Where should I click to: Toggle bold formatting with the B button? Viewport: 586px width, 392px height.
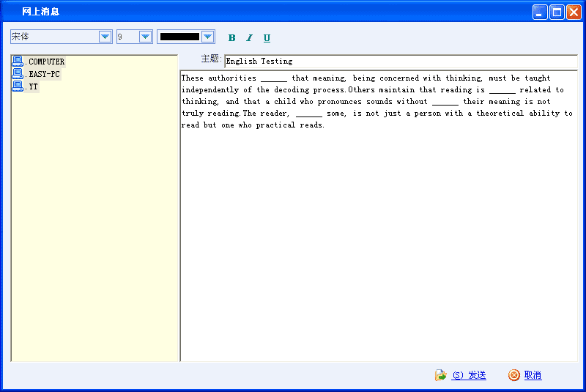click(232, 38)
